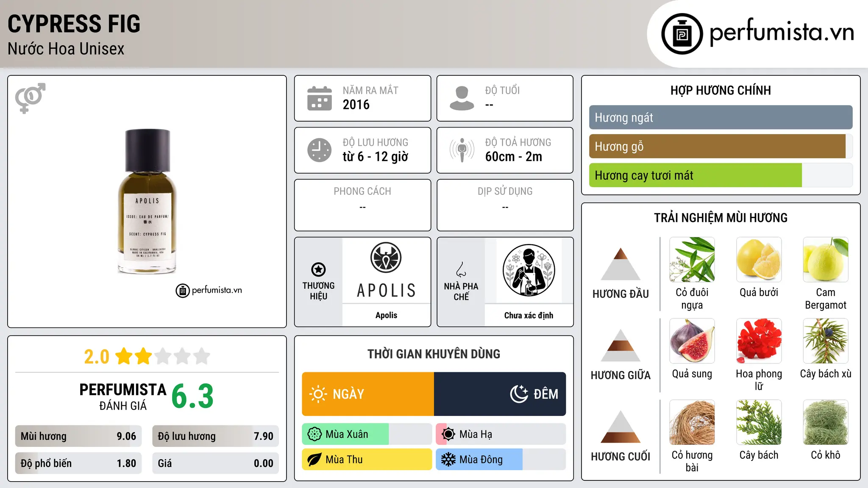868x488 pixels.
Task: Click the Apolis brand emblem icon
Action: (386, 258)
